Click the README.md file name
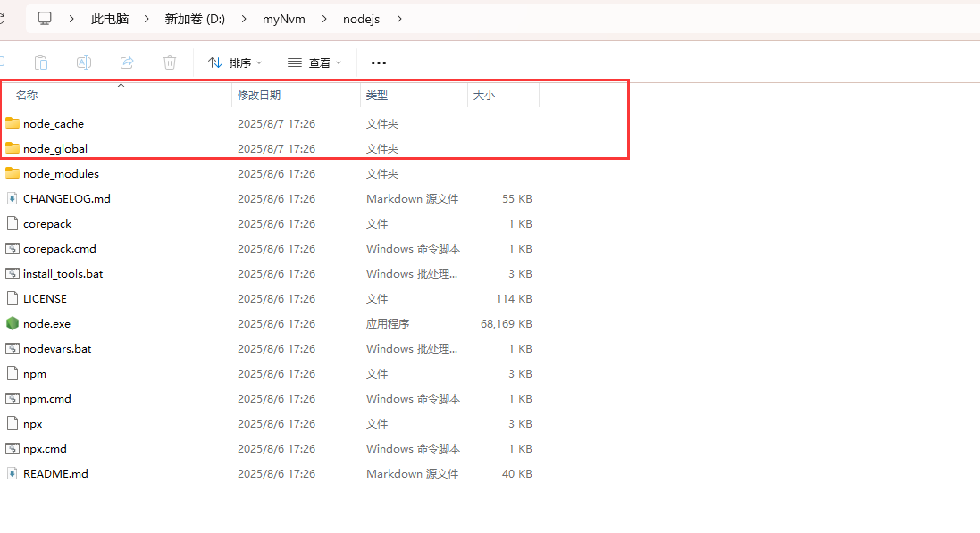This screenshot has width=980, height=533. point(55,474)
